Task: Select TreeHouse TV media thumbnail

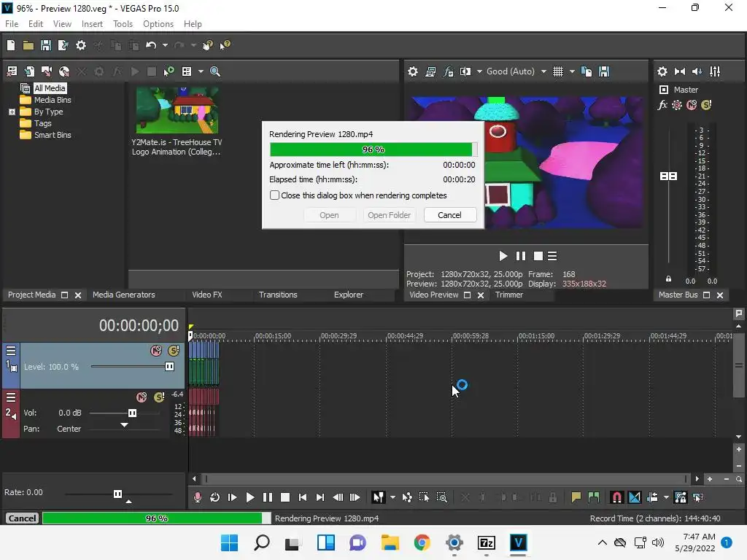Action: [x=177, y=111]
